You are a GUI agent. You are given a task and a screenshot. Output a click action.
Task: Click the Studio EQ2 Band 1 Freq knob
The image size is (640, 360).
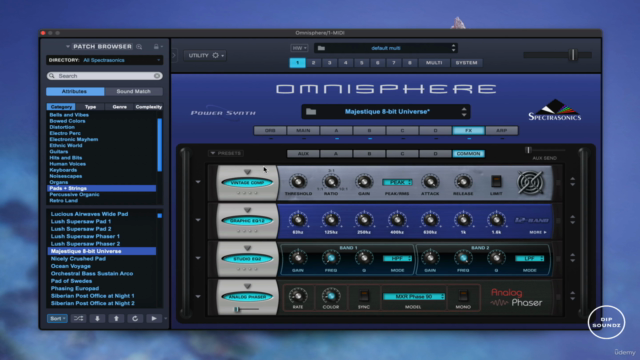pyautogui.click(x=331, y=258)
